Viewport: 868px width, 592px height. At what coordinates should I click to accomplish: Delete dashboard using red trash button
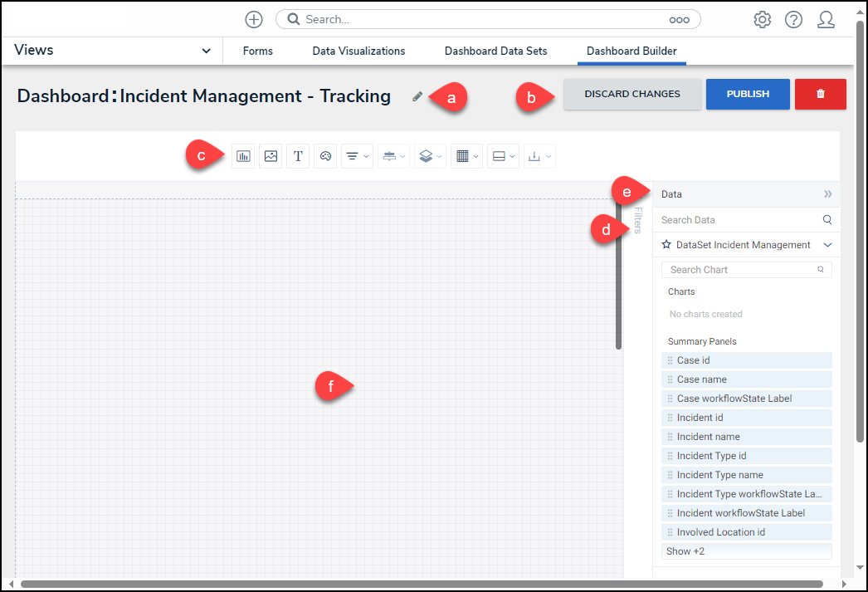[820, 95]
